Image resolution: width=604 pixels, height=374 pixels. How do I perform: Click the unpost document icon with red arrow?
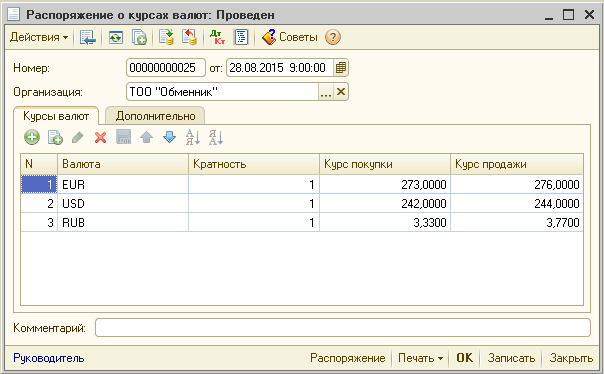(190, 37)
